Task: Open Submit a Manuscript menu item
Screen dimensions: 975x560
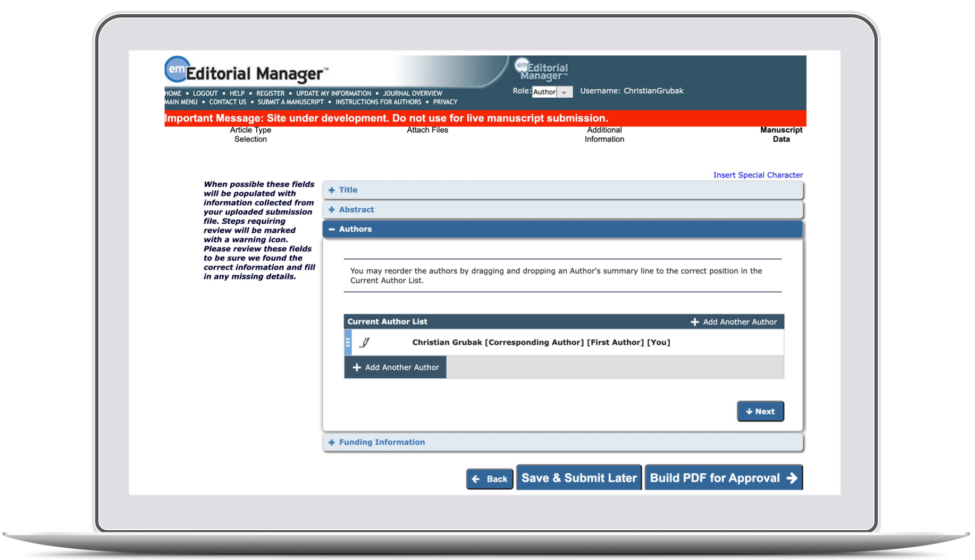Action: (x=290, y=102)
